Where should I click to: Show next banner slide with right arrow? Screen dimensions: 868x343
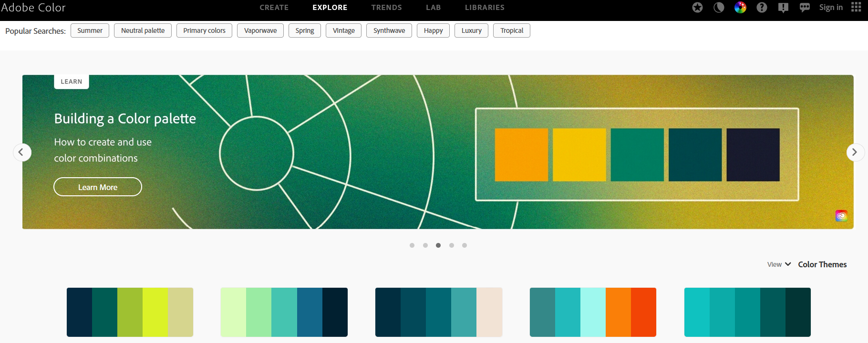click(x=855, y=152)
